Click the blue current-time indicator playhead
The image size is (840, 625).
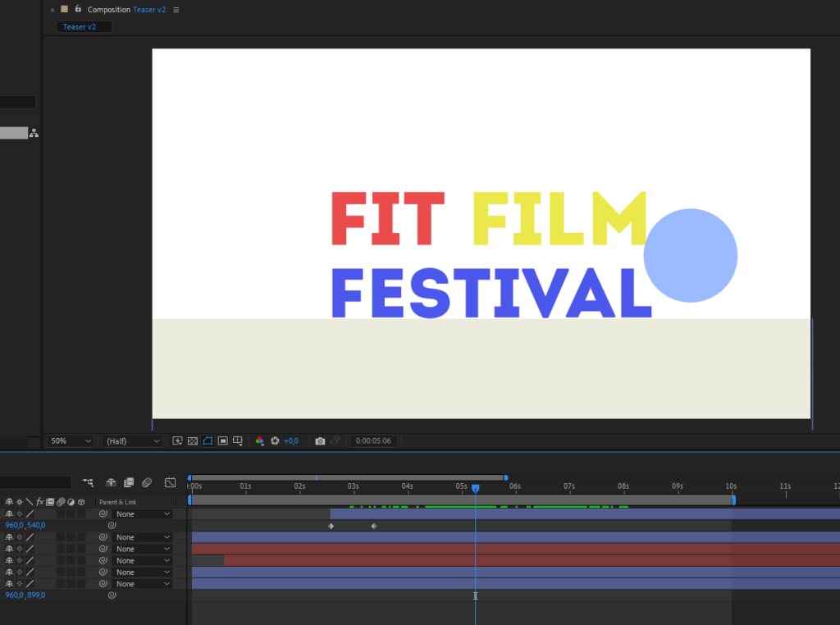pyautogui.click(x=475, y=489)
